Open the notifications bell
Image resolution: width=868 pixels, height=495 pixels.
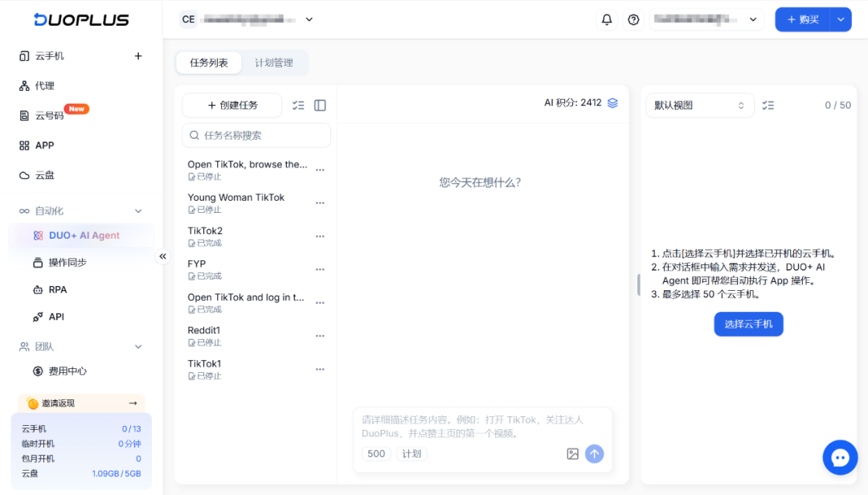[x=607, y=19]
